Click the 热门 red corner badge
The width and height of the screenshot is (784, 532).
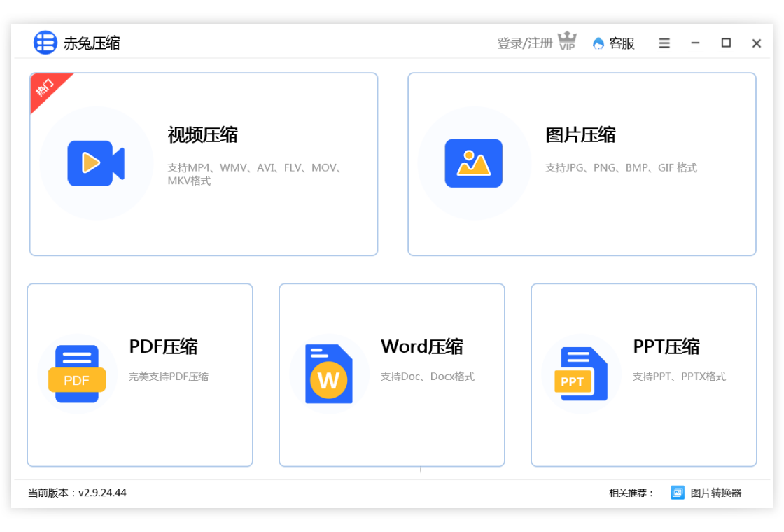tap(46, 88)
